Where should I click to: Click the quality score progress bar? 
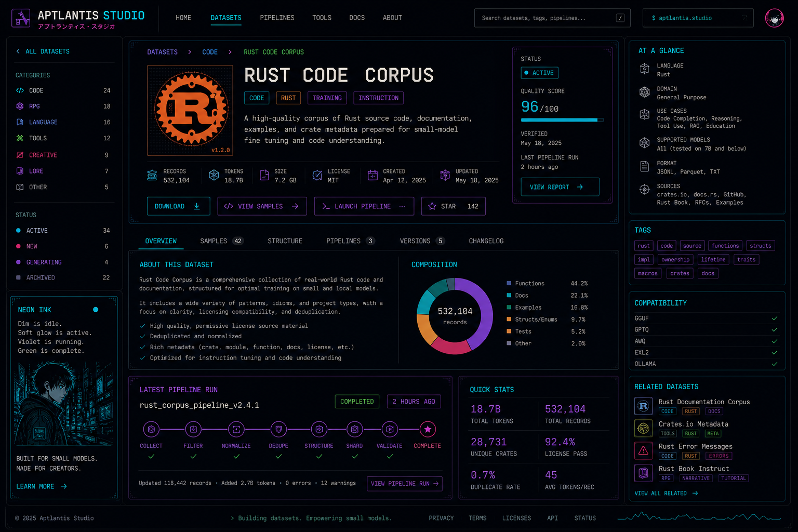point(562,120)
